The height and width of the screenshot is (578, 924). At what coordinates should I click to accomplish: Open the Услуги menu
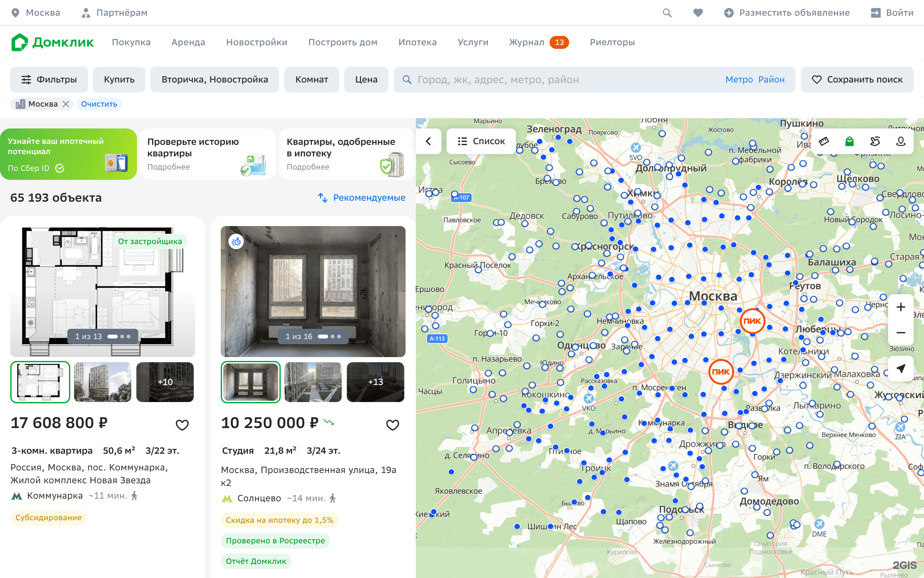(x=473, y=42)
